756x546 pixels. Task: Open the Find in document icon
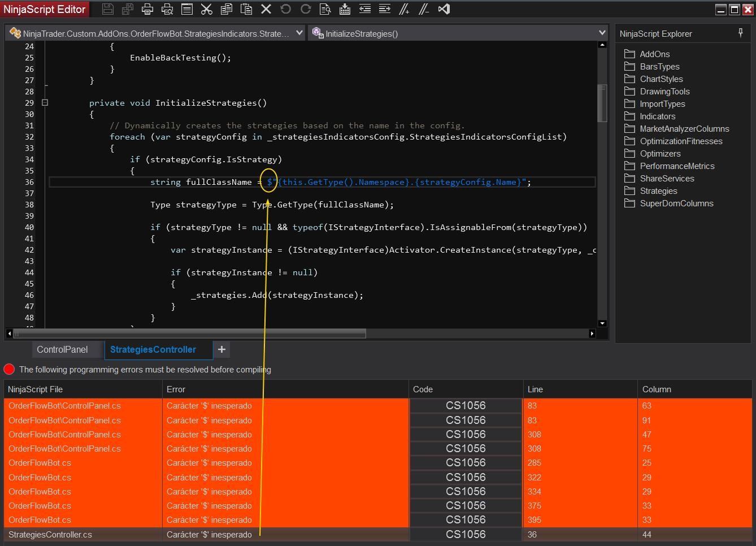tap(325, 9)
